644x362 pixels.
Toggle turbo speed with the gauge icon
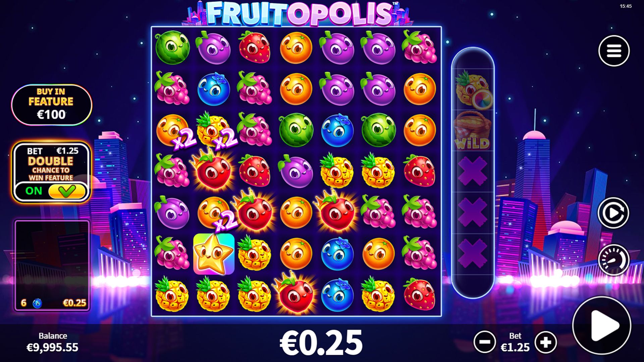coord(613,260)
